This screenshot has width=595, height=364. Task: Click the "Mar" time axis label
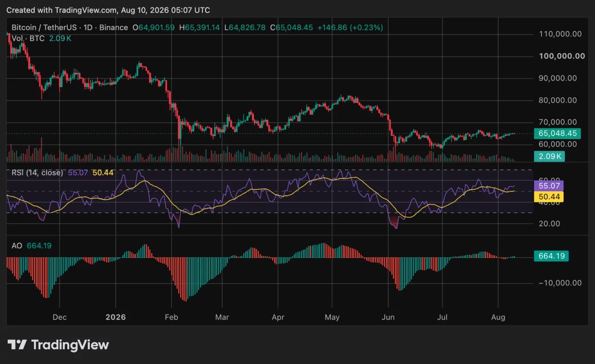click(222, 317)
